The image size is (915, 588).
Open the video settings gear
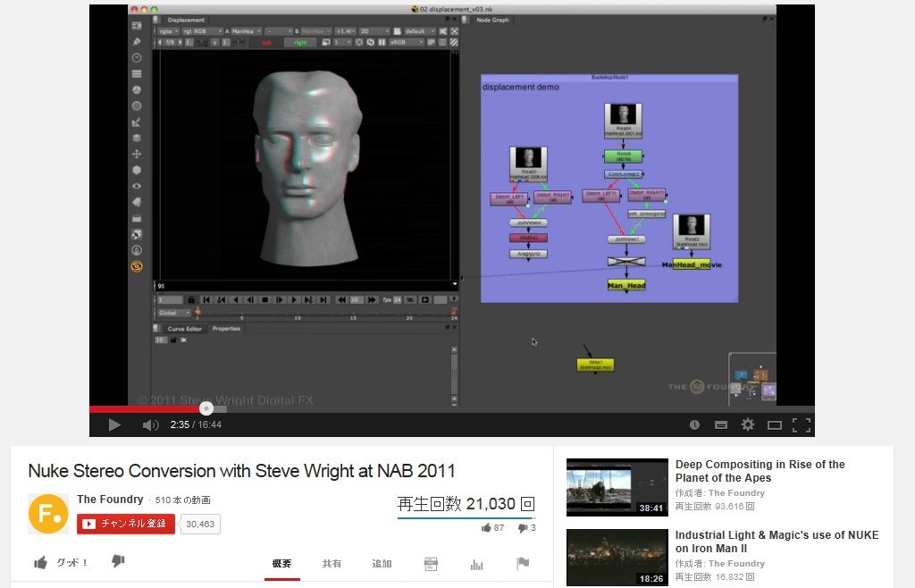[x=748, y=424]
